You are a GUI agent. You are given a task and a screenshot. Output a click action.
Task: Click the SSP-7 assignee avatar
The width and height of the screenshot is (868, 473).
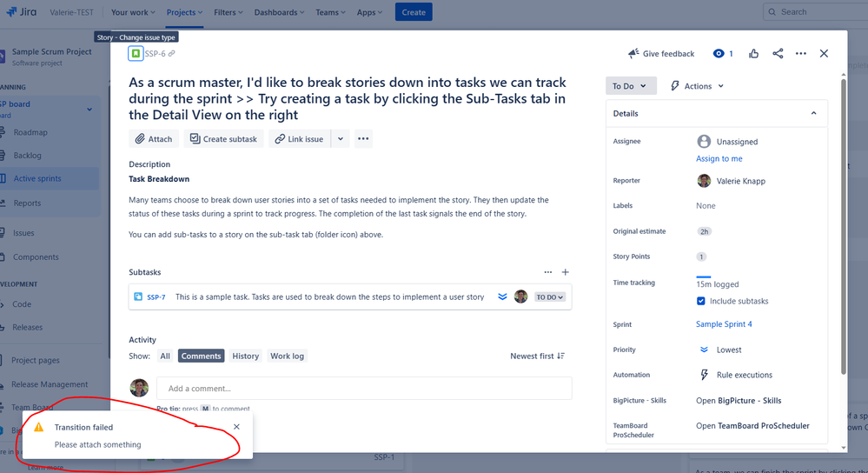point(521,296)
